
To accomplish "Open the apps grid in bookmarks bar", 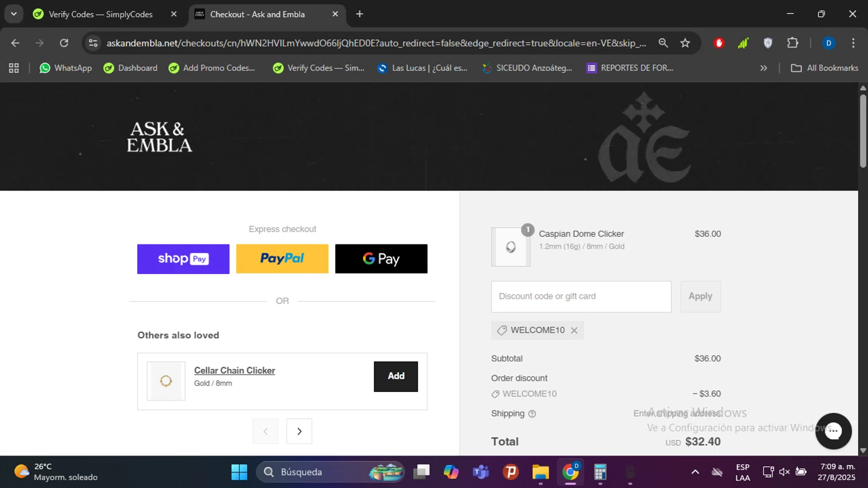I will point(14,68).
